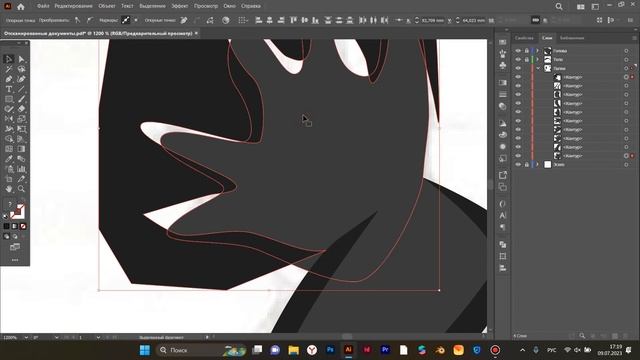
Task: Unlock the Эскиз layer lock
Action: point(527,164)
